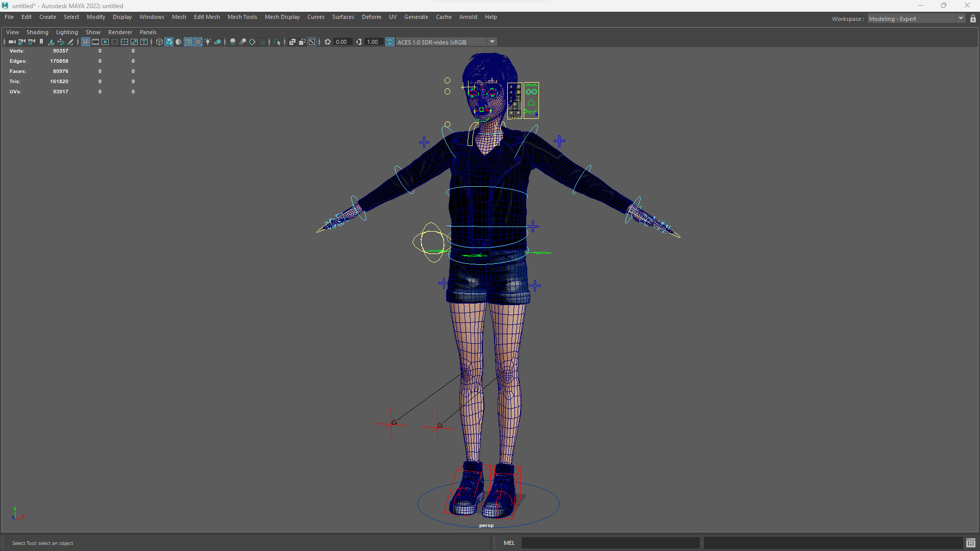The width and height of the screenshot is (980, 551).
Task: Click MEL to switch script language
Action: (x=509, y=543)
